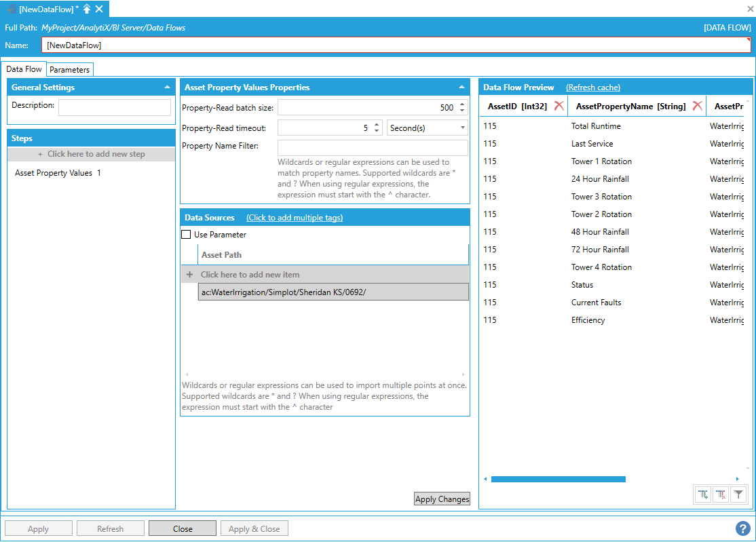756x542 pixels.
Task: Open the filter funnel in Data Flow Preview
Action: click(738, 495)
